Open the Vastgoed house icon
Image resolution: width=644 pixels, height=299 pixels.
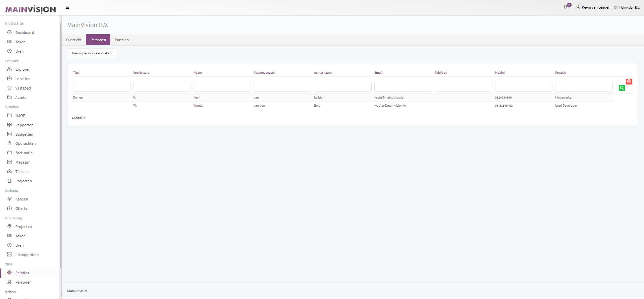pos(9,88)
